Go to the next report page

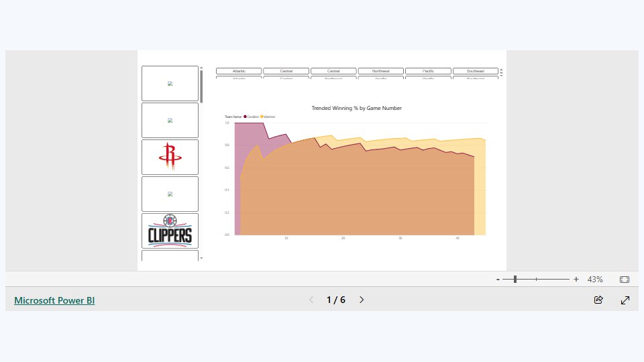362,300
